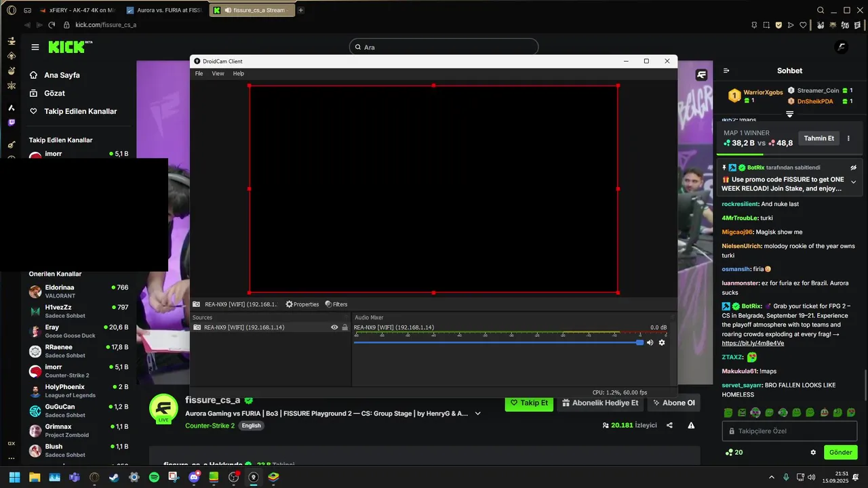Open GuGuCan channel in sidebar
Viewport: 868px width, 488px height.
[78, 411]
